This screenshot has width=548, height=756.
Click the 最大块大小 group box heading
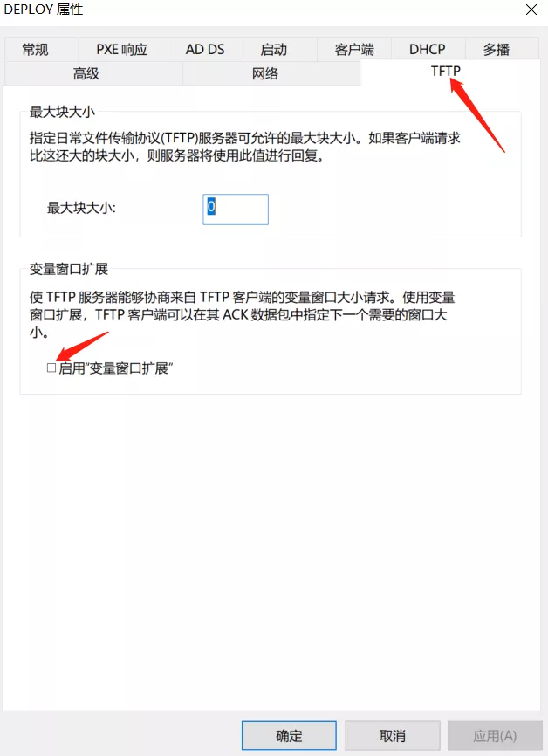[62, 112]
